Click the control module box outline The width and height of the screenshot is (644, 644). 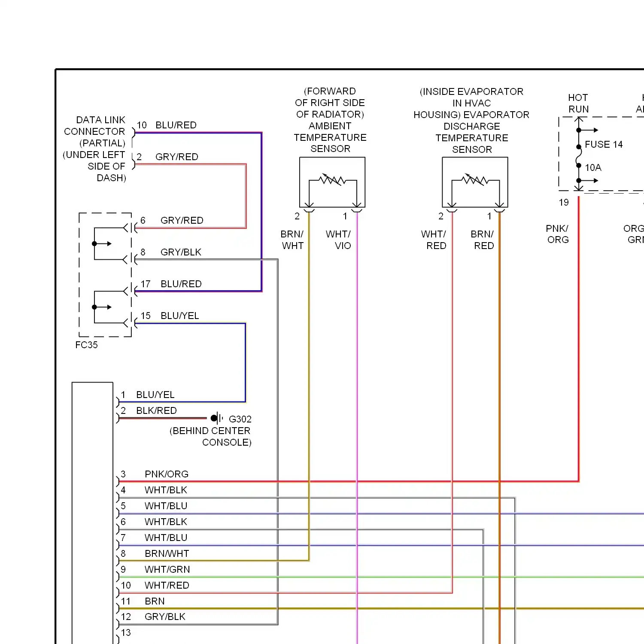(x=92, y=513)
